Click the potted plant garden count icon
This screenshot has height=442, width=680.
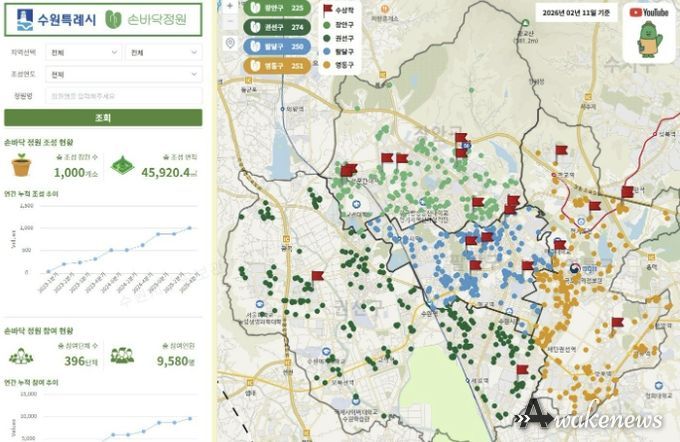coord(19,165)
